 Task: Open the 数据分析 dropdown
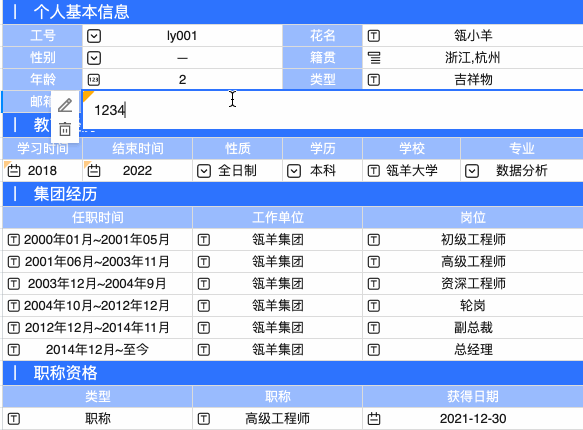(472, 171)
